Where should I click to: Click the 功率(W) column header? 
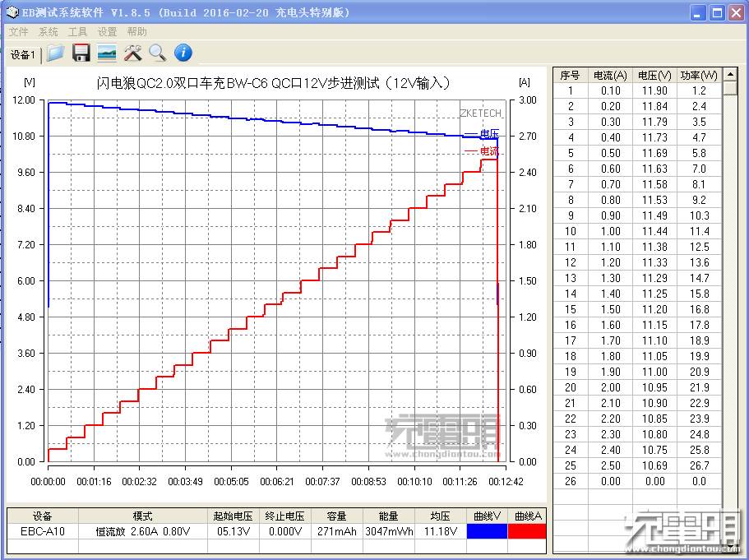tap(699, 75)
